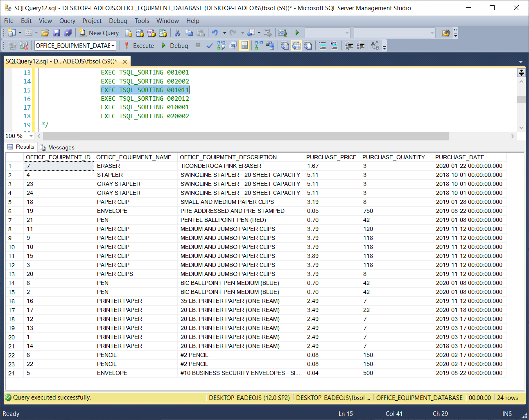The width and height of the screenshot is (529, 420).
Task: Click the Parse query checkmark icon
Action: tap(210, 46)
